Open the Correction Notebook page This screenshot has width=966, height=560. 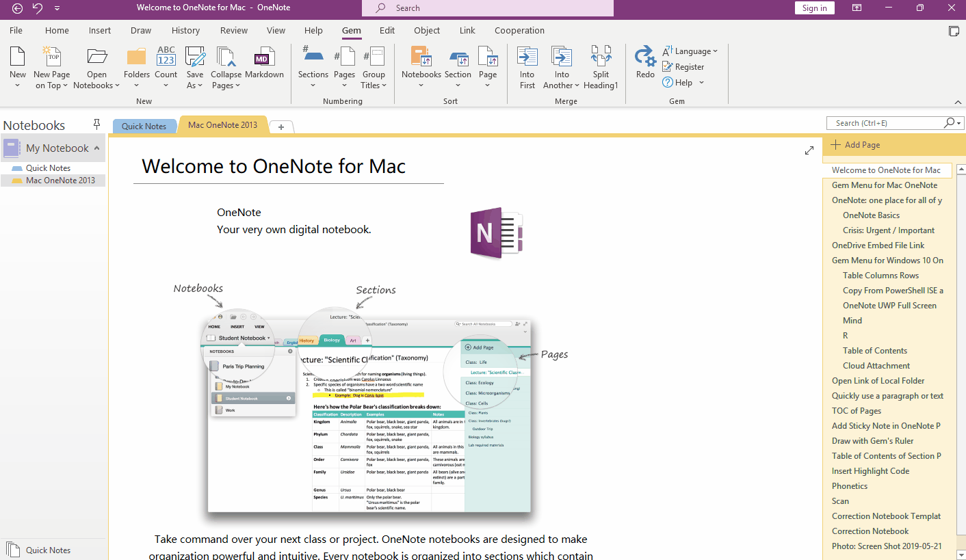(870, 531)
